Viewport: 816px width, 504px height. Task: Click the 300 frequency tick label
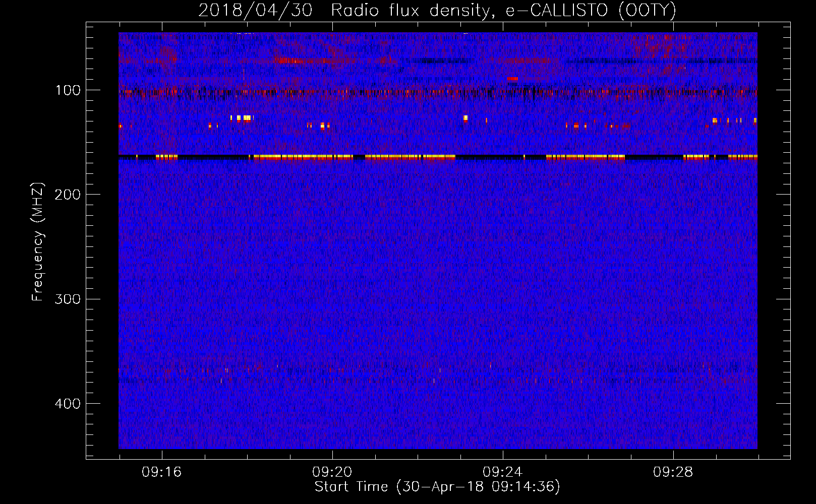(68, 299)
